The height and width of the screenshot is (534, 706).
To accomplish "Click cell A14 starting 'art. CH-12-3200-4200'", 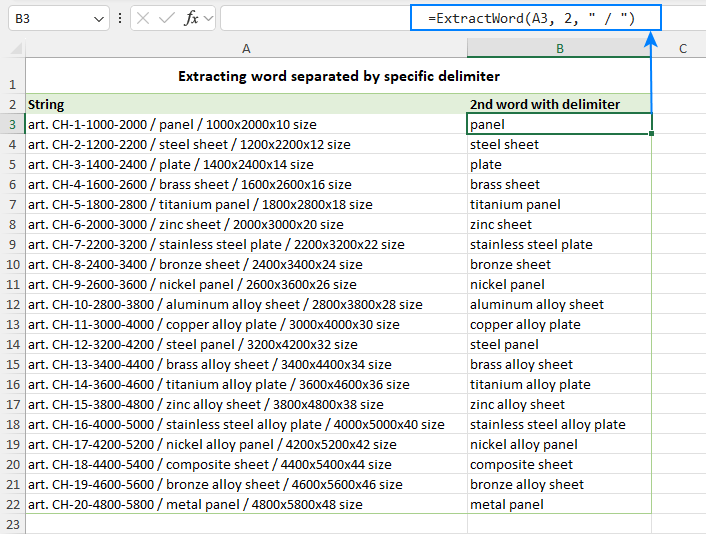I will point(246,344).
